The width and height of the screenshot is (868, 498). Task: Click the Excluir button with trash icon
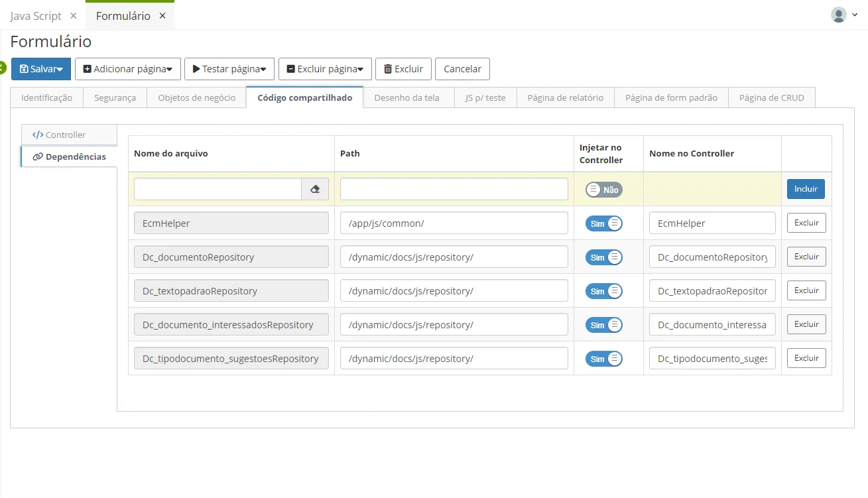click(404, 69)
